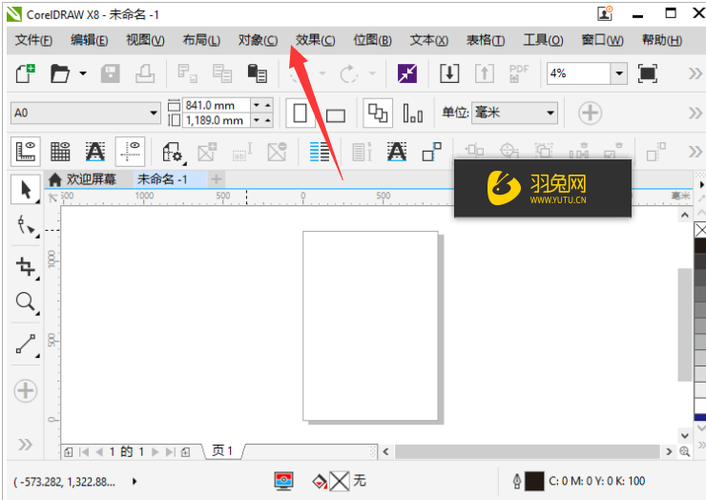Click the purple search content icon
706x500 pixels.
(407, 73)
